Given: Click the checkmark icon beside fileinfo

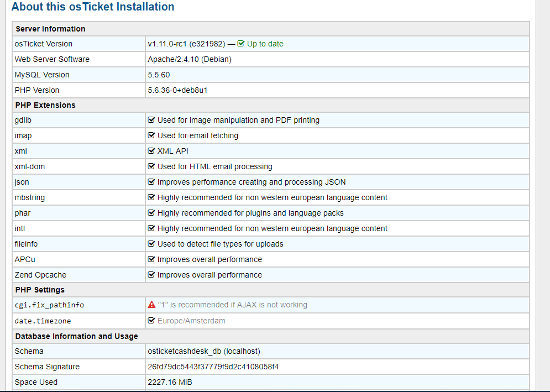Looking at the screenshot, I should pyautogui.click(x=150, y=244).
